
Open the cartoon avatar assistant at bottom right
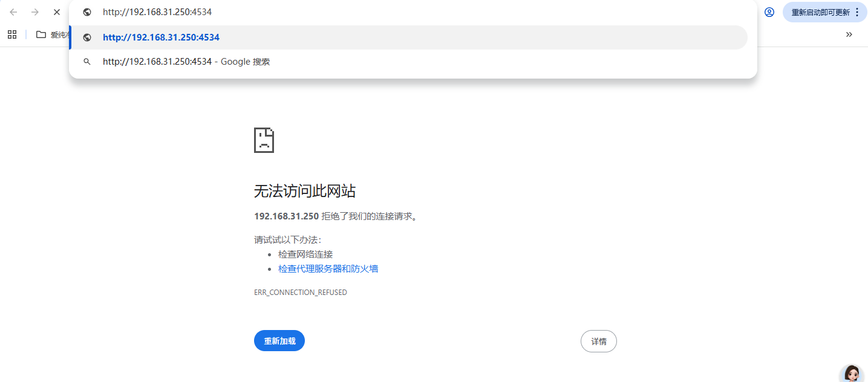pos(852,373)
